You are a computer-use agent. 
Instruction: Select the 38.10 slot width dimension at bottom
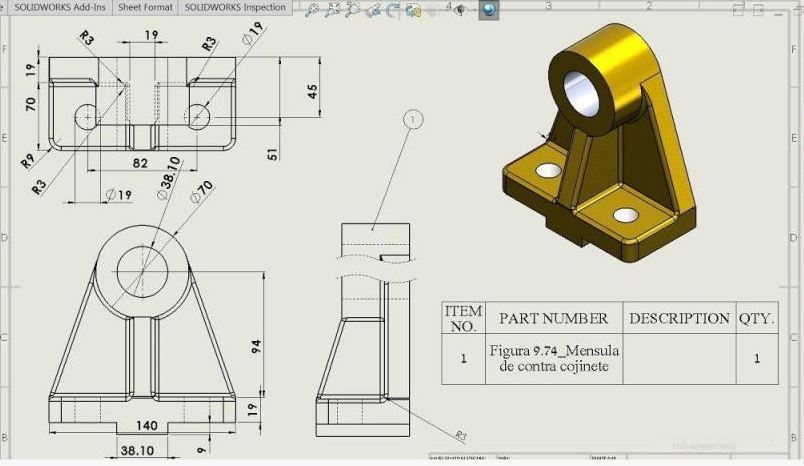(x=137, y=451)
